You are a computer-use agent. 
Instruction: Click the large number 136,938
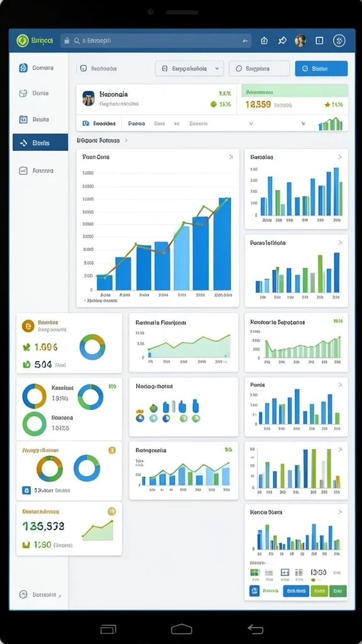point(43,526)
